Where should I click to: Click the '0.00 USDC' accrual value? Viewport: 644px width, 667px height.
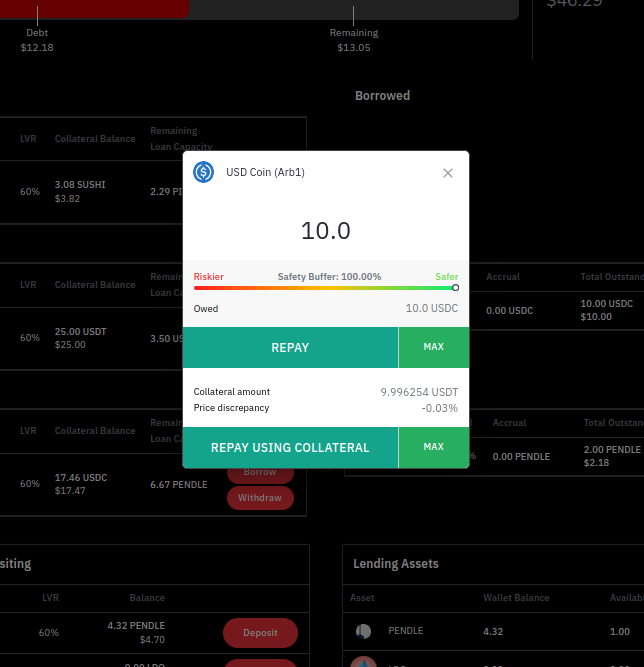(510, 311)
